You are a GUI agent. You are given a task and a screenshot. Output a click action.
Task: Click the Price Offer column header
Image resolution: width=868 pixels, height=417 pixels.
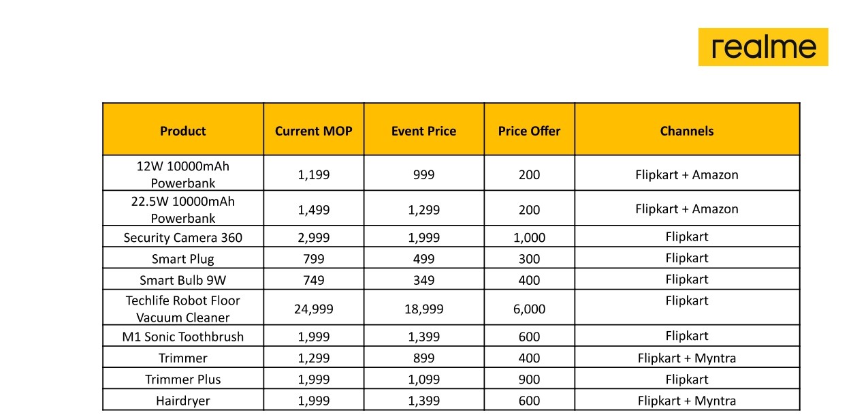point(529,131)
